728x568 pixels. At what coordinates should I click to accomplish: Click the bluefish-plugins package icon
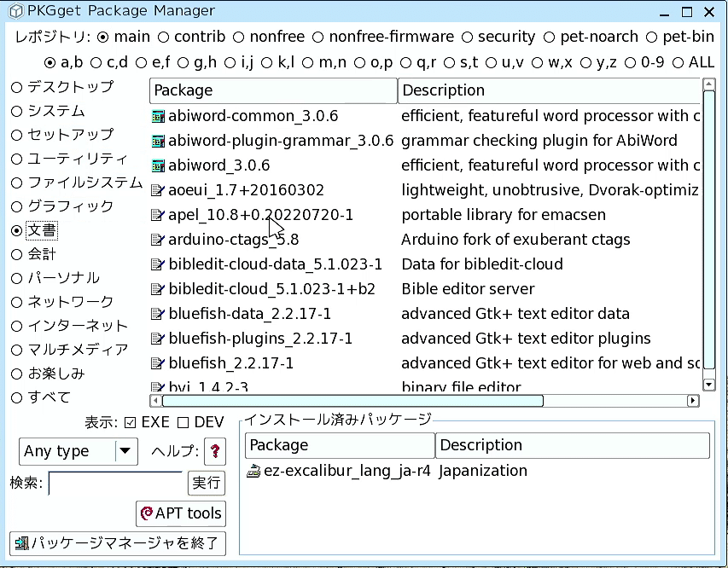(156, 338)
